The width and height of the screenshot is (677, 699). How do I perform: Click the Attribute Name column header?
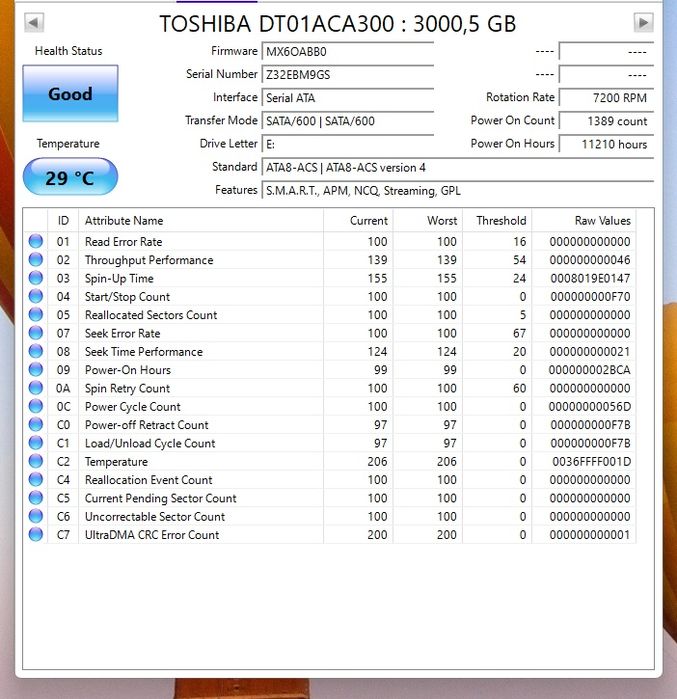(201, 221)
